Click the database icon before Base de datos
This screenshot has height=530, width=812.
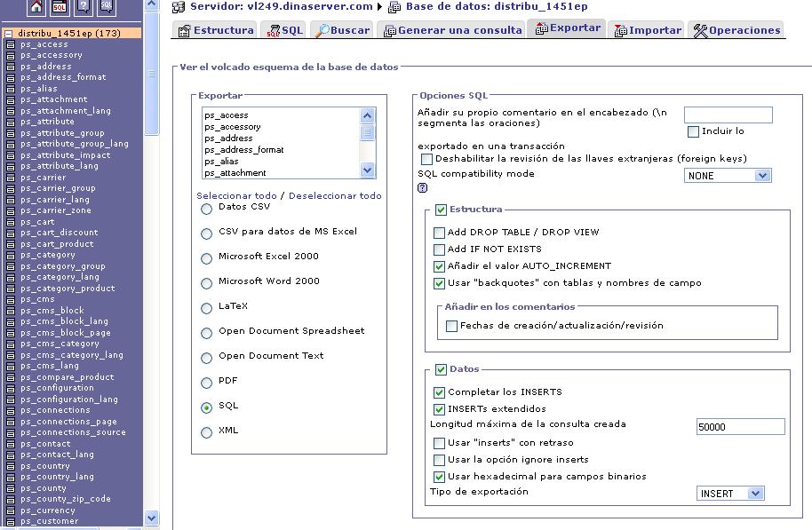[394, 7]
